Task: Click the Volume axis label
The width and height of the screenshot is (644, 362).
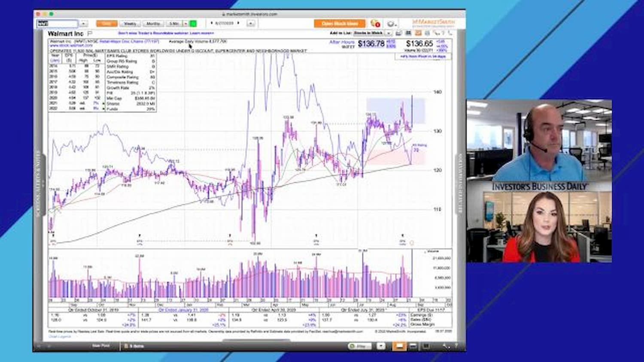Action: (x=432, y=252)
